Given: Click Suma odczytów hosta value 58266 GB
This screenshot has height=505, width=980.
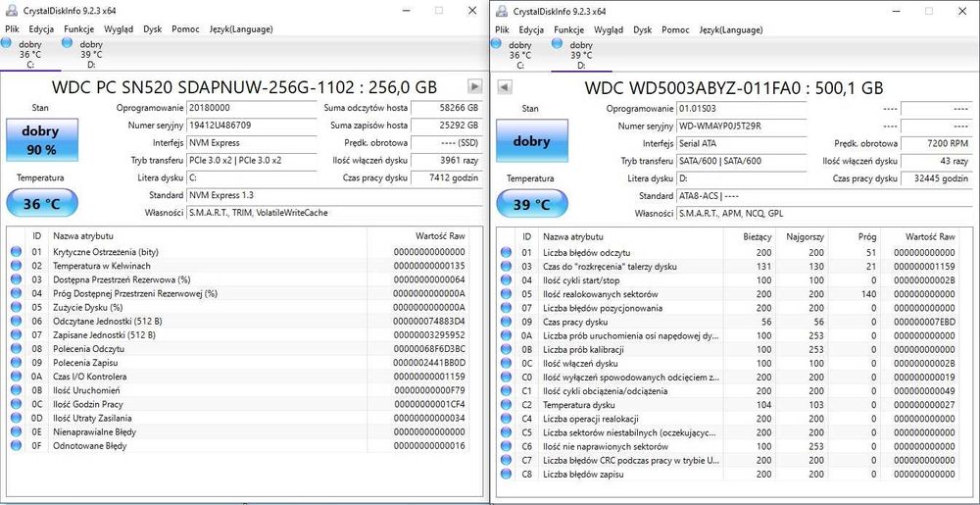Looking at the screenshot, I should pyautogui.click(x=446, y=108).
